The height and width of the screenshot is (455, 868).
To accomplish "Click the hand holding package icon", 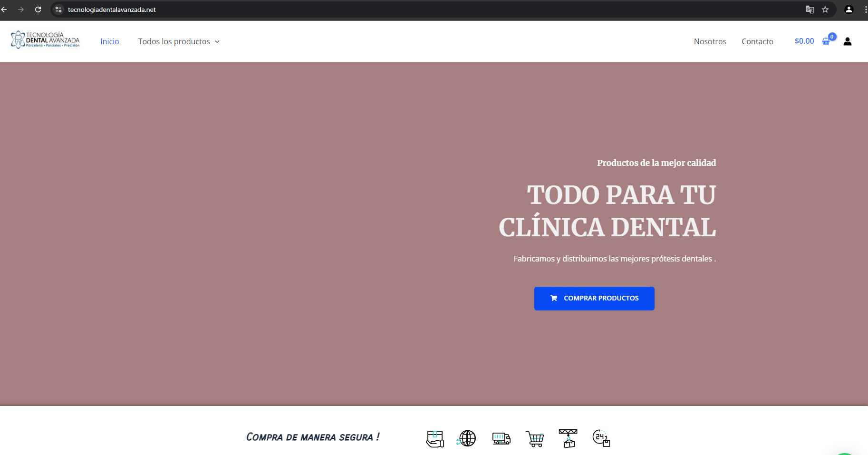I will click(435, 438).
